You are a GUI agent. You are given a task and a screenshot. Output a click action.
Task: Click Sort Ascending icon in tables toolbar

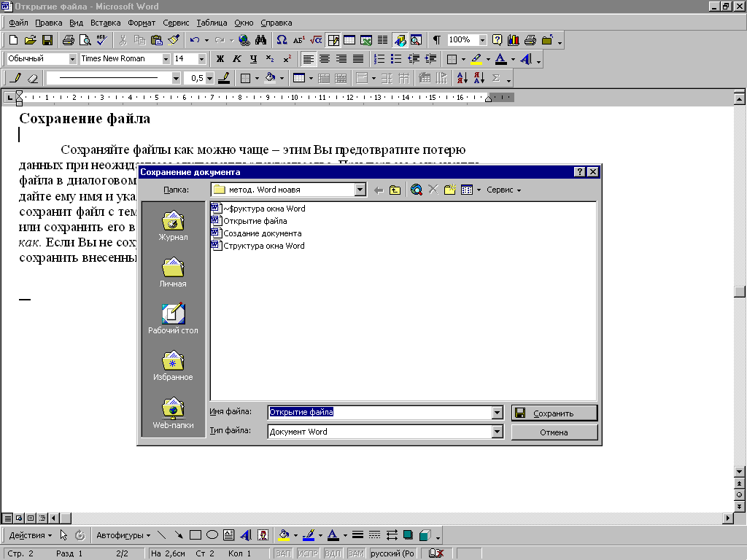[462, 77]
